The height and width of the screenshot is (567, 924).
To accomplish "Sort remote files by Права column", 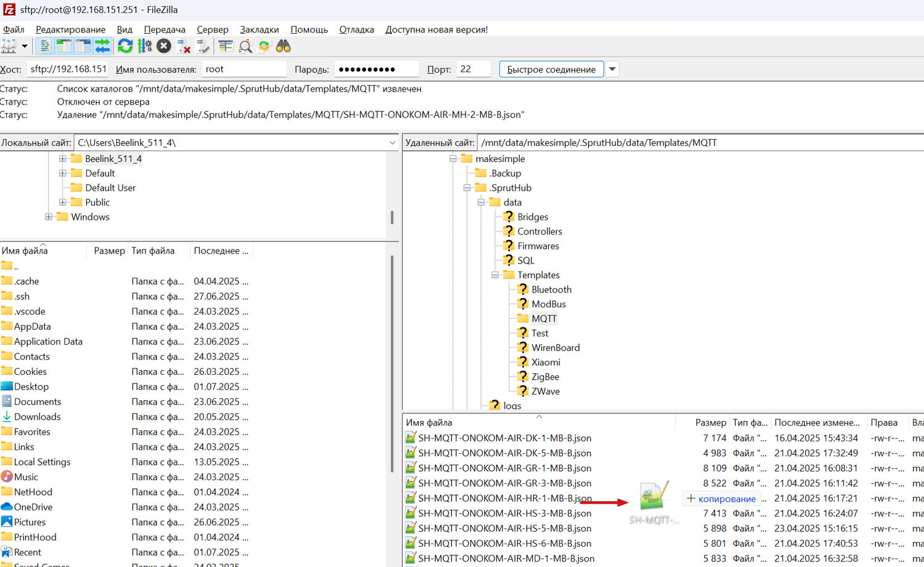I will coord(884,422).
